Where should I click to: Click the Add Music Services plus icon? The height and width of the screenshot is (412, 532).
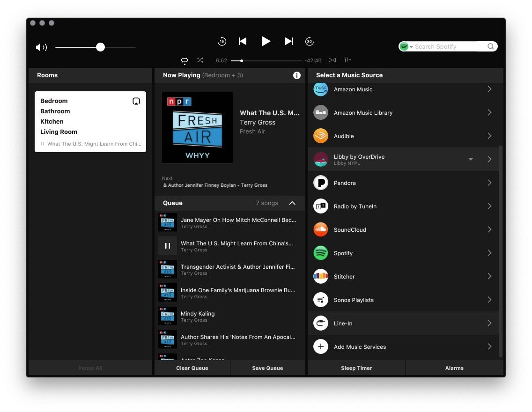(321, 346)
